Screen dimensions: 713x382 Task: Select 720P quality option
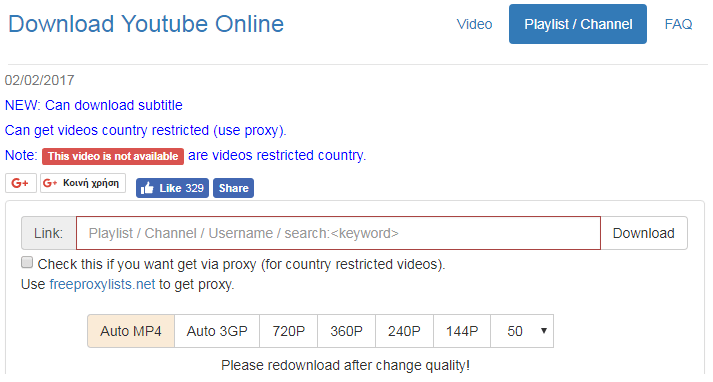288,331
